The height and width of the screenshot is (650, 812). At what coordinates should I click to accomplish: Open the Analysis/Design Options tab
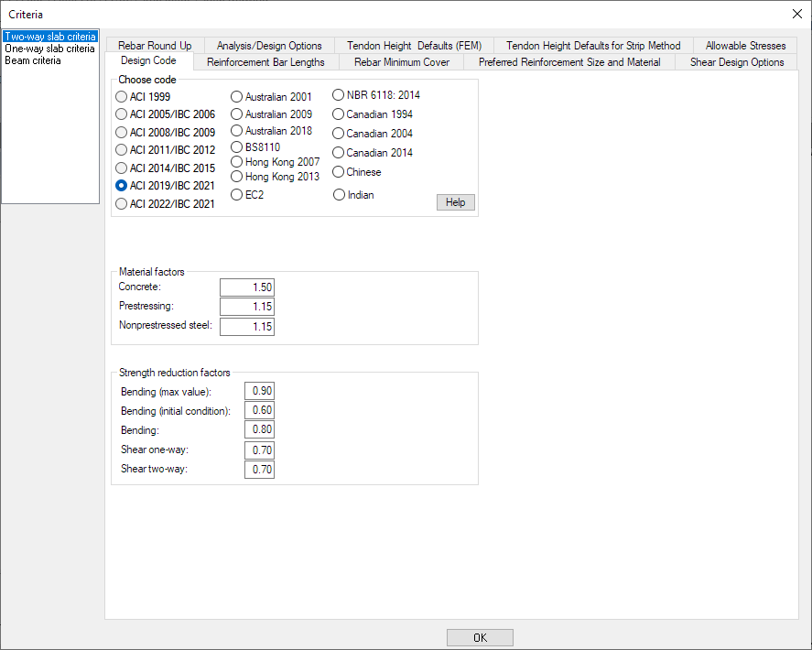tap(269, 45)
